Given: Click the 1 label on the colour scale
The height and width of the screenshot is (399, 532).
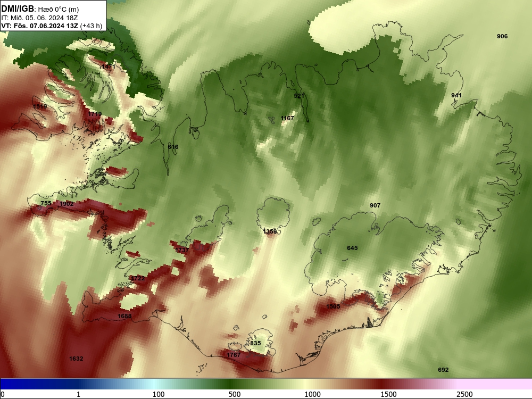Looking at the screenshot, I should (78, 394).
